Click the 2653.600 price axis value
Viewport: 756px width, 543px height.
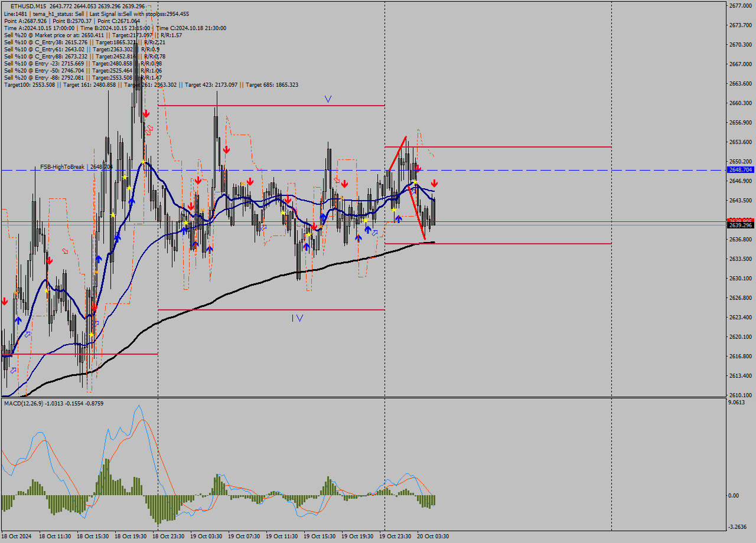740,142
